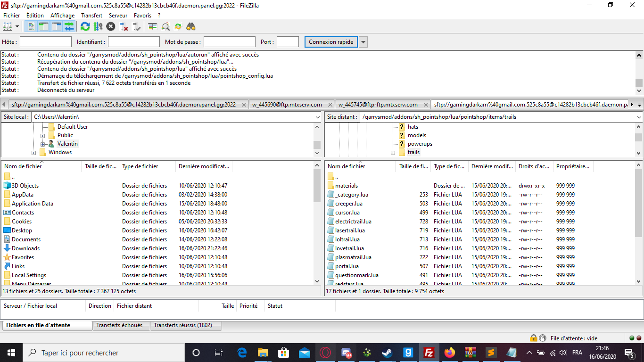Open the Site Manager icon
This screenshot has height=362, width=644.
(x=8, y=26)
